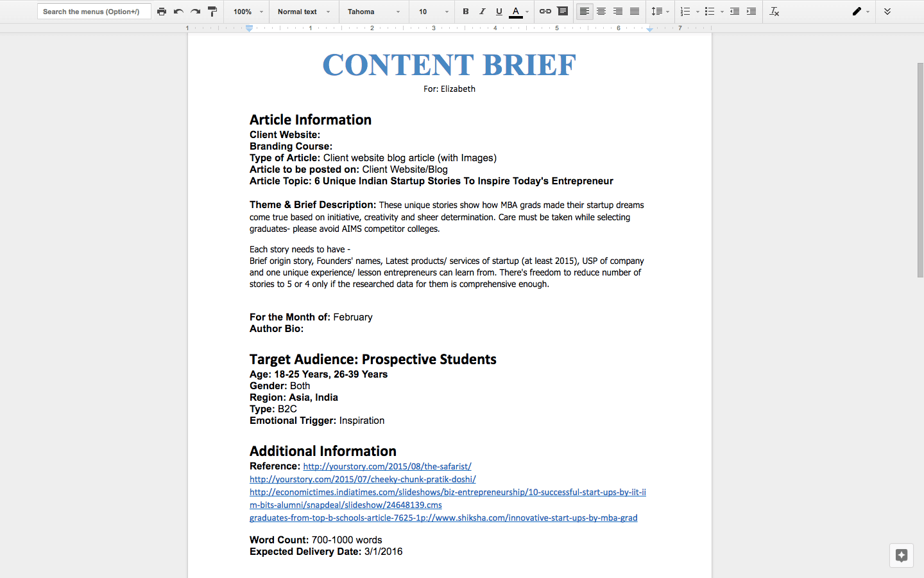Open the economictimes.indiatimes.com slideshow link

coord(448,492)
